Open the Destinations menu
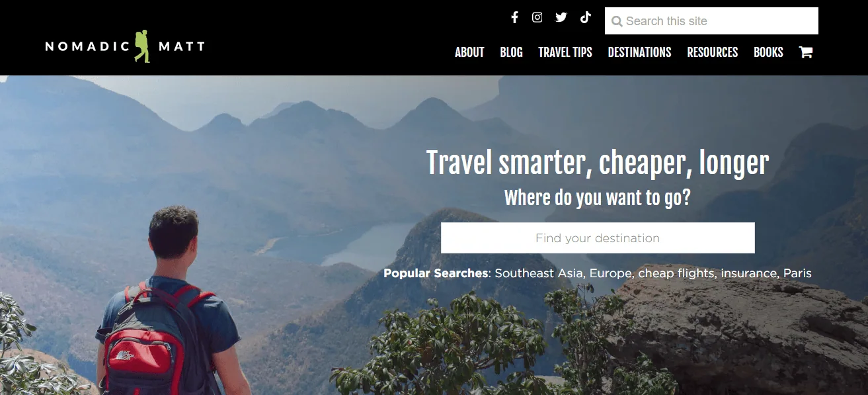 (639, 52)
